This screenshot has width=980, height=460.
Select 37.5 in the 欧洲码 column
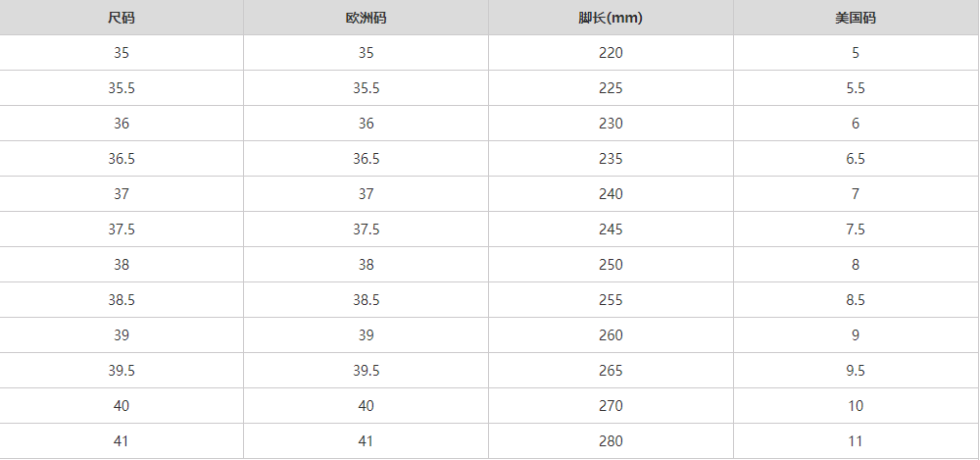366,230
